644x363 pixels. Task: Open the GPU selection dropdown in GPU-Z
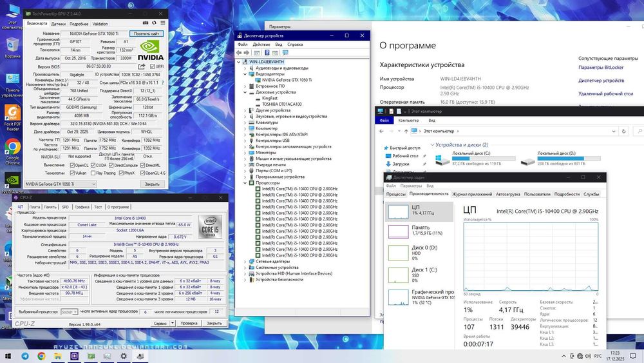(61, 184)
